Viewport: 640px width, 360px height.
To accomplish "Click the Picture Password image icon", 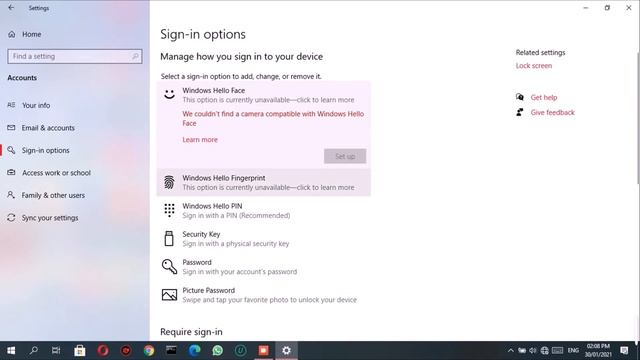I will [x=169, y=295].
